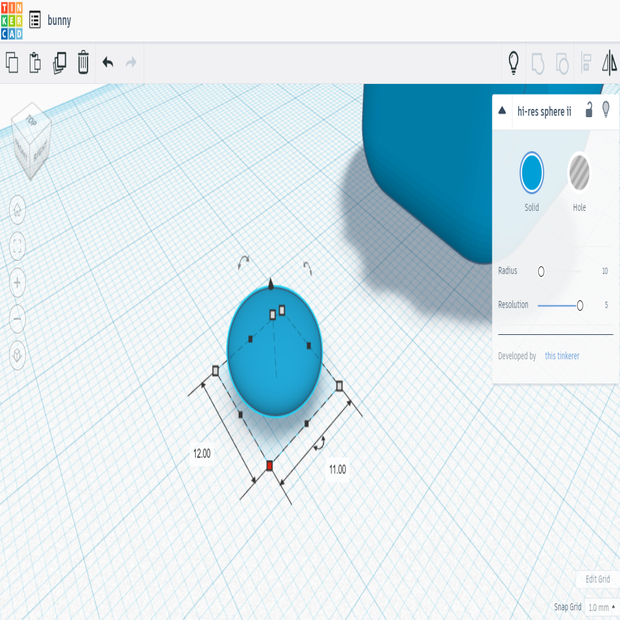Fit the view to the selection

pyautogui.click(x=17, y=246)
